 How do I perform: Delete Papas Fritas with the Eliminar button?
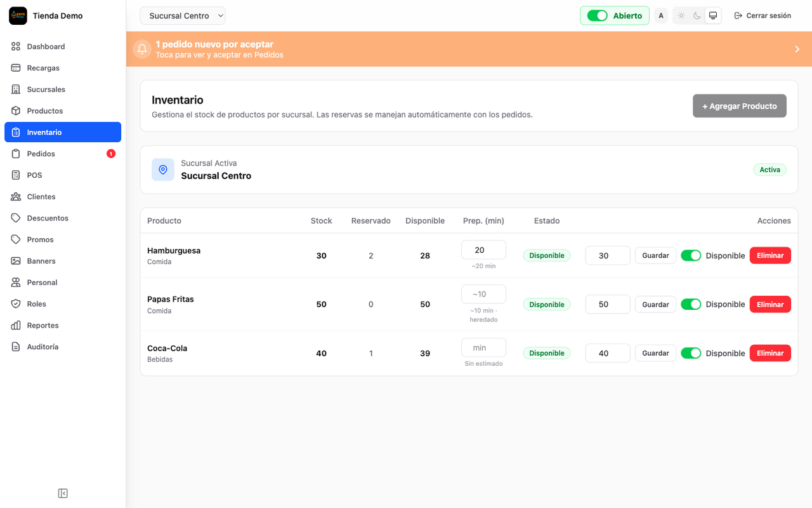(x=770, y=304)
